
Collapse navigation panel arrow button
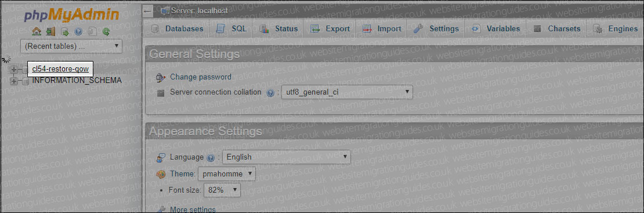(x=148, y=11)
